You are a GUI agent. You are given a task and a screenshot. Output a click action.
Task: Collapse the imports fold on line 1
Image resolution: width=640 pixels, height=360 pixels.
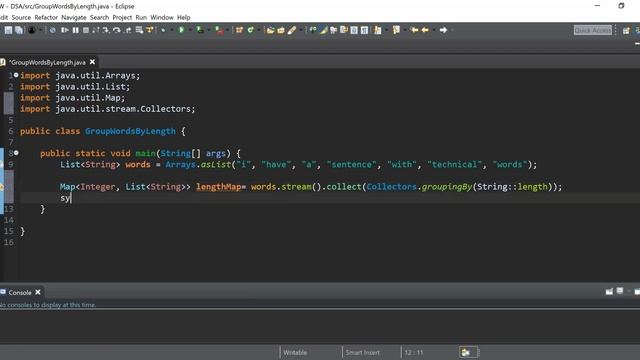click(x=16, y=75)
